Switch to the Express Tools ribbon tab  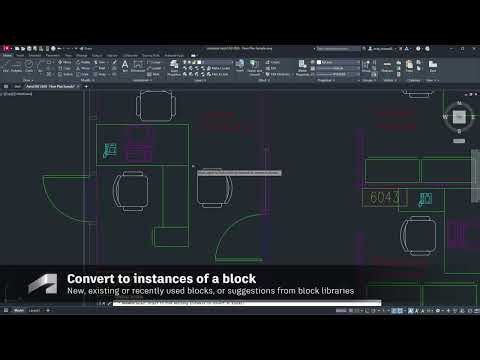[x=151, y=55]
